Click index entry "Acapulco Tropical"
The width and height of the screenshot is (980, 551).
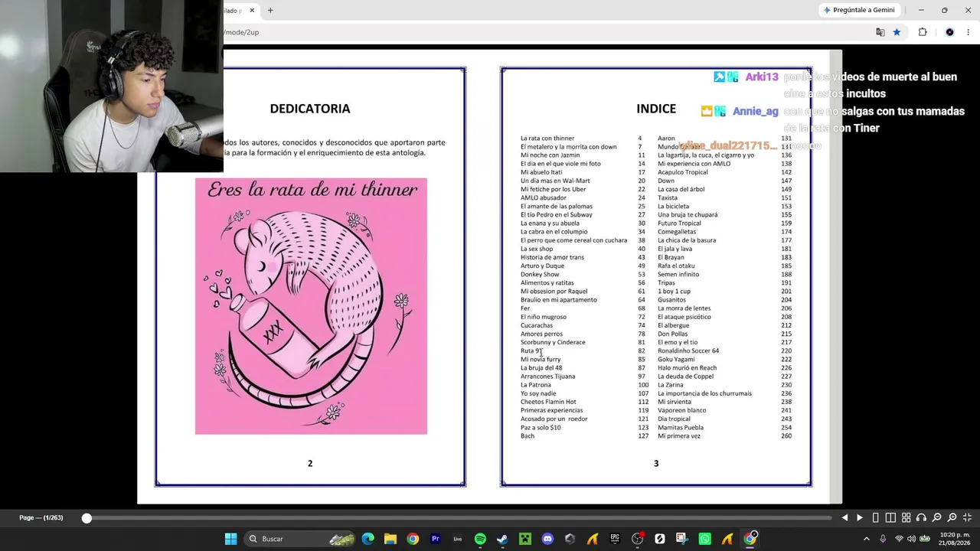(682, 172)
